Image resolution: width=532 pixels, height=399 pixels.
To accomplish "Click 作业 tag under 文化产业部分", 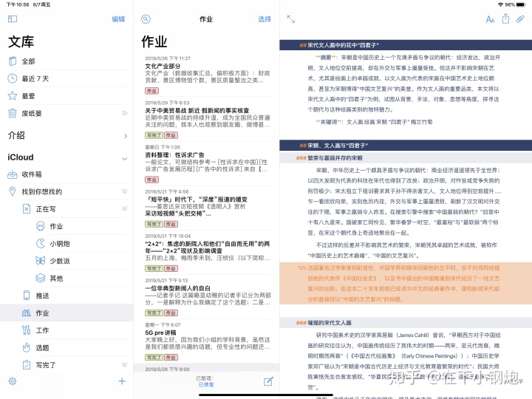I will [152, 91].
